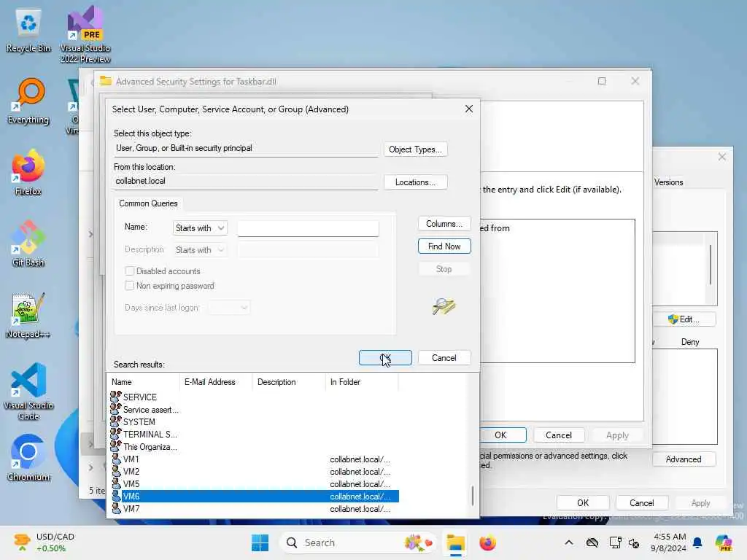Open the Description 'Starts with' dropdown
Viewport: 747px width, 560px height.
[200, 250]
